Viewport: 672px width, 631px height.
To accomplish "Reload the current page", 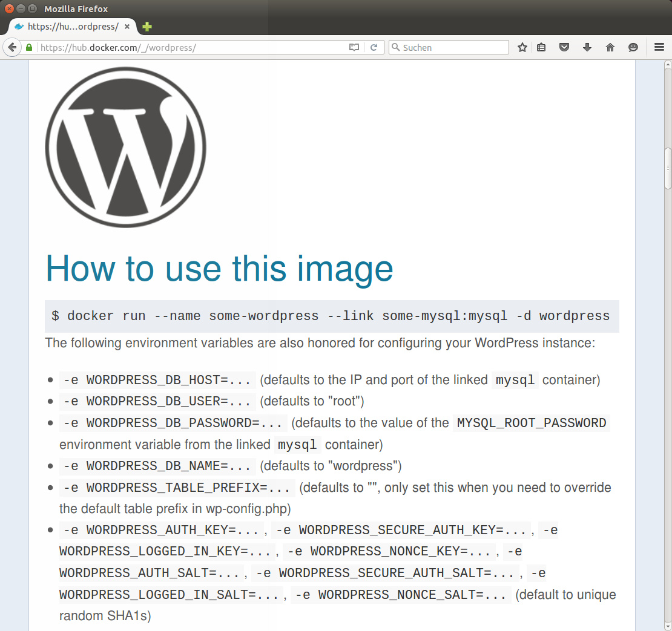I will pyautogui.click(x=374, y=47).
